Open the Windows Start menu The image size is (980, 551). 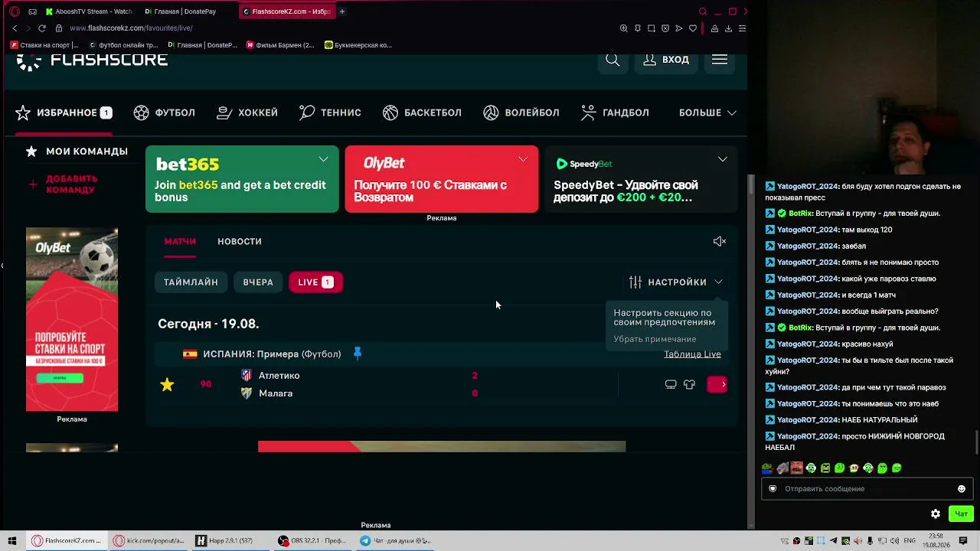pyautogui.click(x=12, y=541)
